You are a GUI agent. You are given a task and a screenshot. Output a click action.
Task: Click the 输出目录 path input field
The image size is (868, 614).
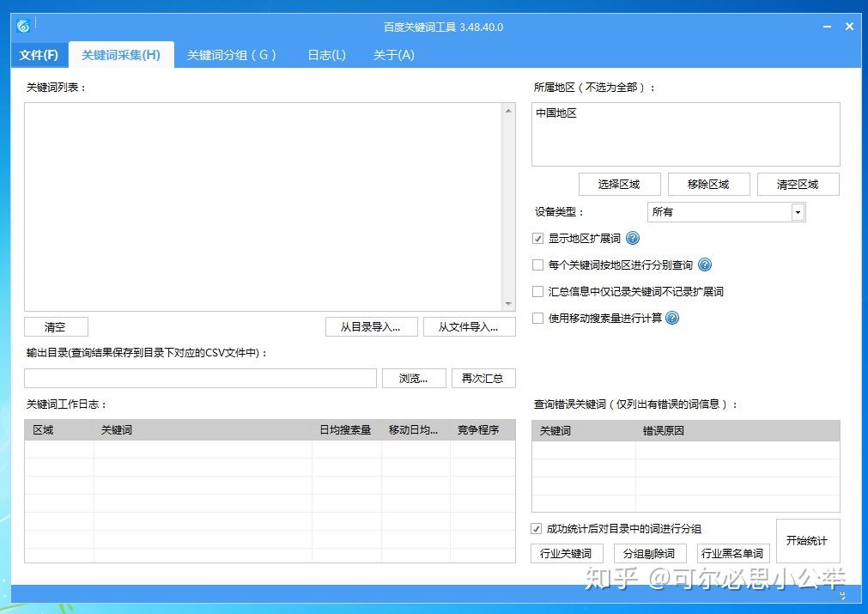point(200,378)
